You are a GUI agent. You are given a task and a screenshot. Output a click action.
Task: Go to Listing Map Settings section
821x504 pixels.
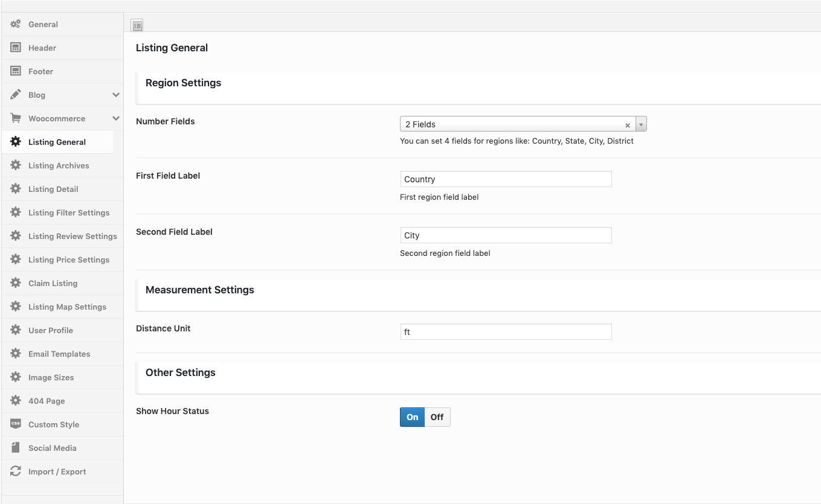point(67,307)
